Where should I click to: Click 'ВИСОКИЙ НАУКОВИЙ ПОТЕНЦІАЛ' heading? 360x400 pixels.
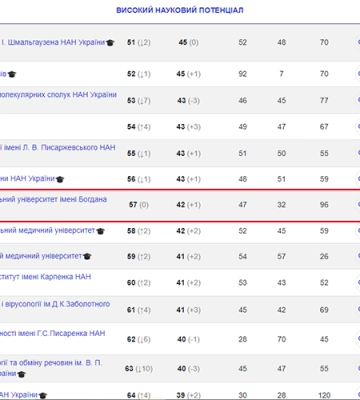click(180, 10)
